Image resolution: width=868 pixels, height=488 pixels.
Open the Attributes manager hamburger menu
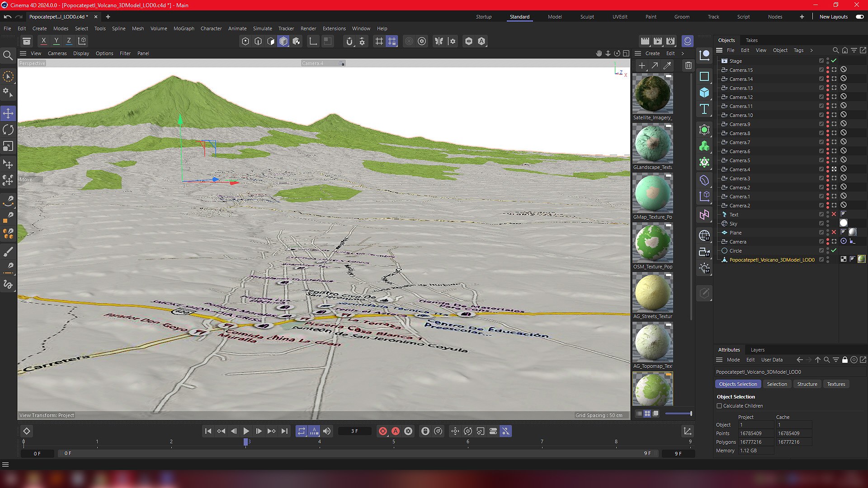pyautogui.click(x=719, y=360)
